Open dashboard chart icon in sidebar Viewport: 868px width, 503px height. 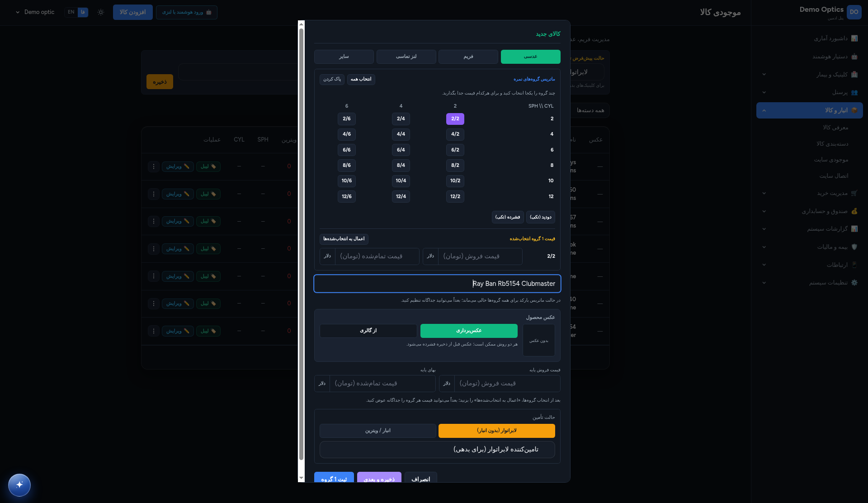click(x=854, y=38)
